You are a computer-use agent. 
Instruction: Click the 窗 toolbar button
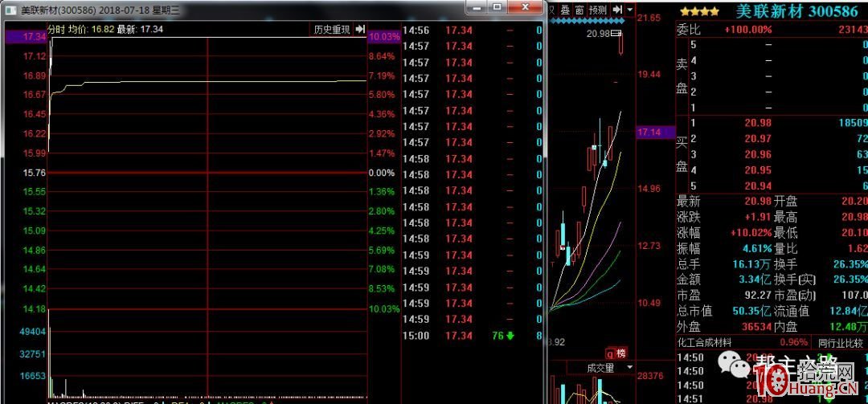[579, 10]
